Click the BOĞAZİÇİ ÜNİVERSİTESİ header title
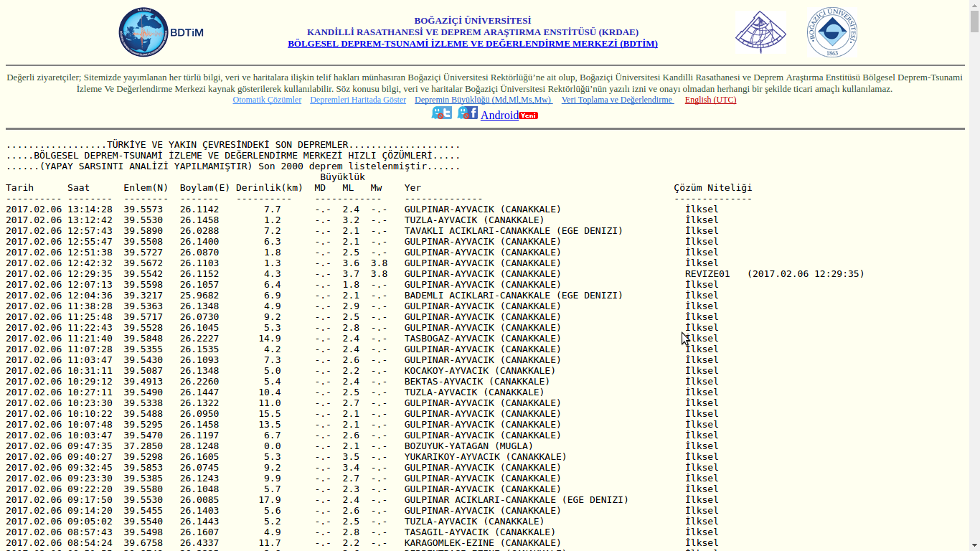Screen dimensions: 980x551 click(x=473, y=21)
